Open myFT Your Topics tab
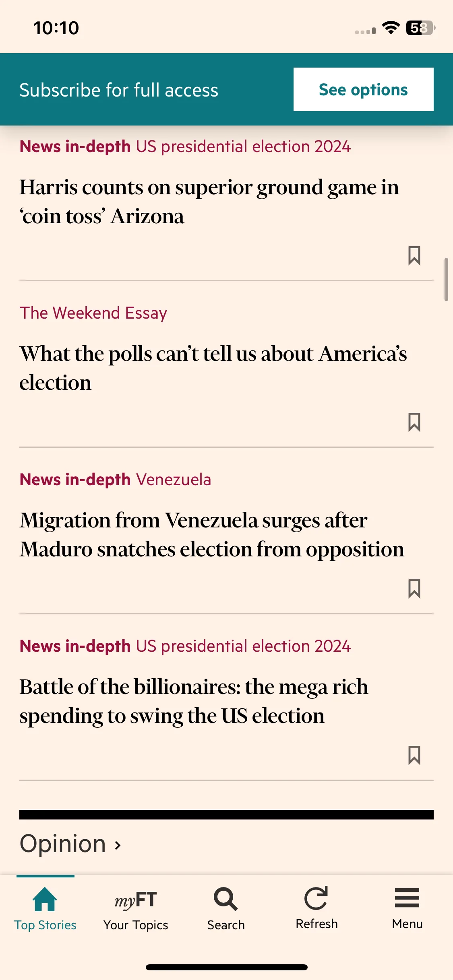The width and height of the screenshot is (453, 980). [136, 909]
